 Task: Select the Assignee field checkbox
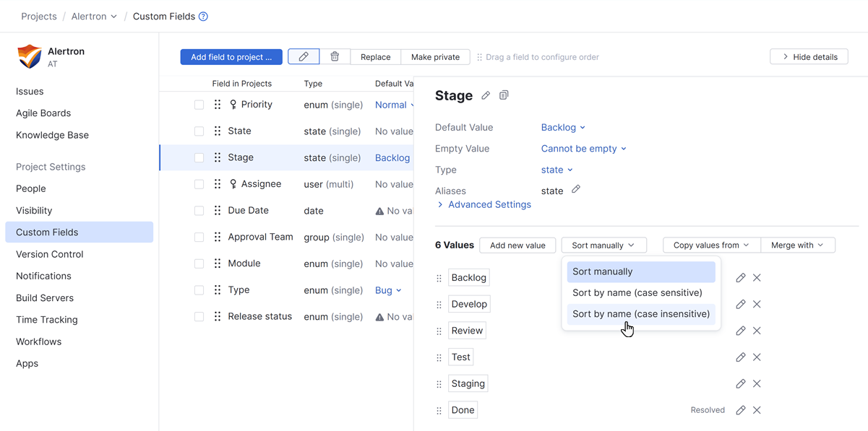point(199,183)
